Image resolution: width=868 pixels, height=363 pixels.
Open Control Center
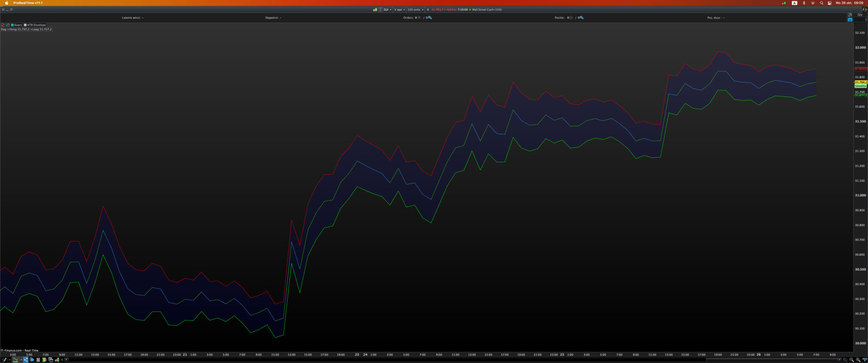[x=829, y=3]
